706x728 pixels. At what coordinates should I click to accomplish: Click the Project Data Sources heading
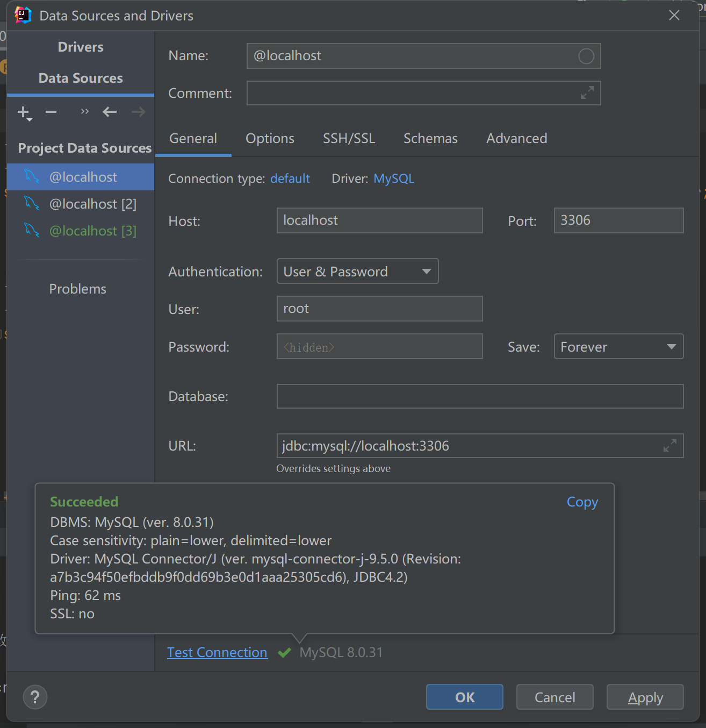click(x=85, y=148)
